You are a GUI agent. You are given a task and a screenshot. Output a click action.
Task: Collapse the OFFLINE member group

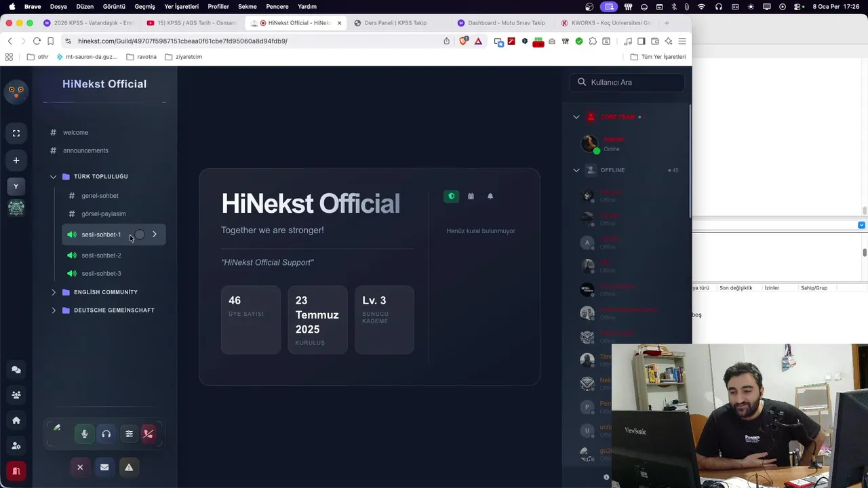point(576,170)
